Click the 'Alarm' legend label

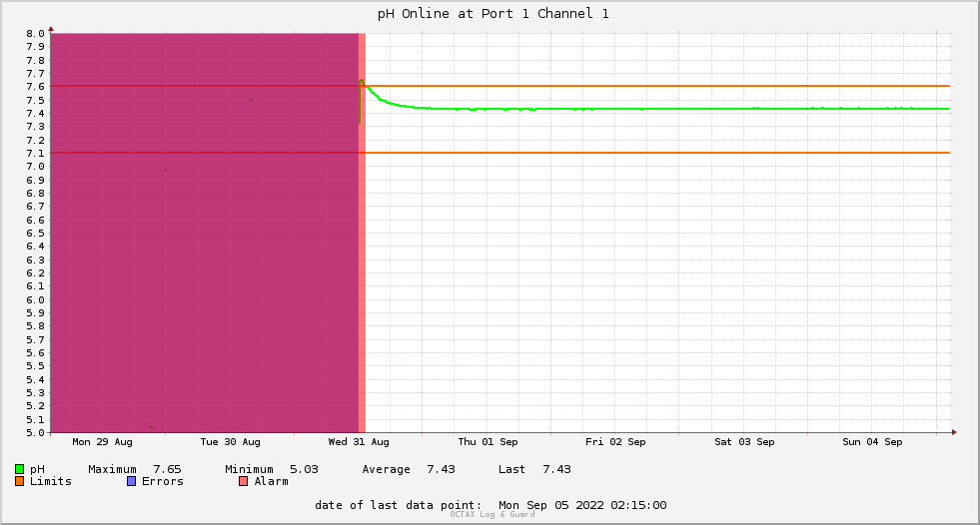point(272,481)
